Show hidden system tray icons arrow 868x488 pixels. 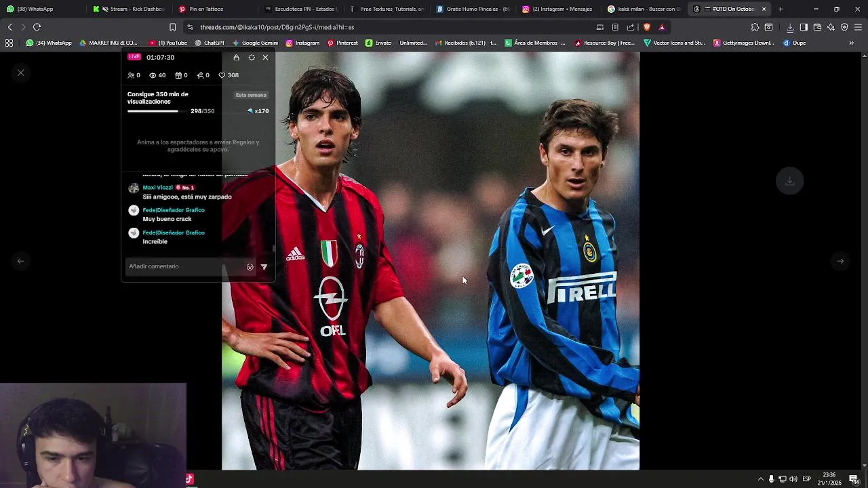760,479
